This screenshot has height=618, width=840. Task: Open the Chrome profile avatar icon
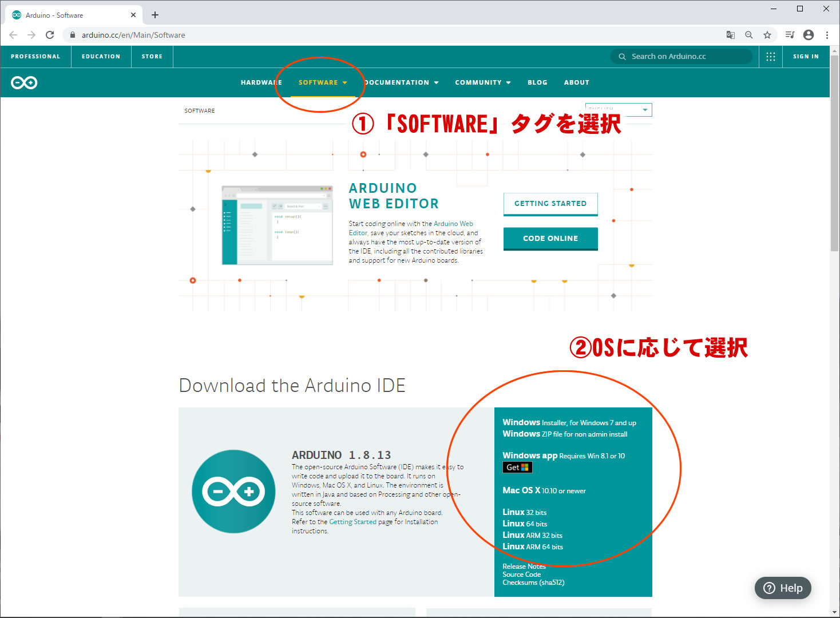(x=809, y=35)
